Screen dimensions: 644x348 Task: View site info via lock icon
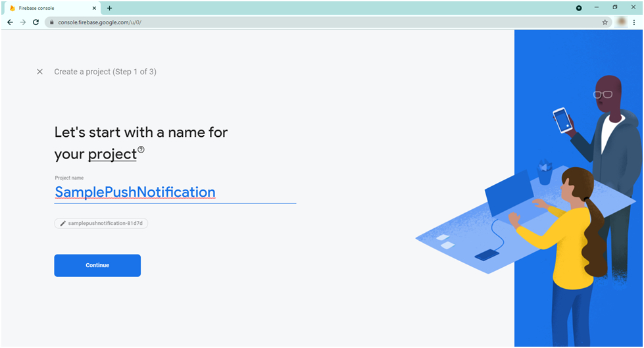(51, 22)
